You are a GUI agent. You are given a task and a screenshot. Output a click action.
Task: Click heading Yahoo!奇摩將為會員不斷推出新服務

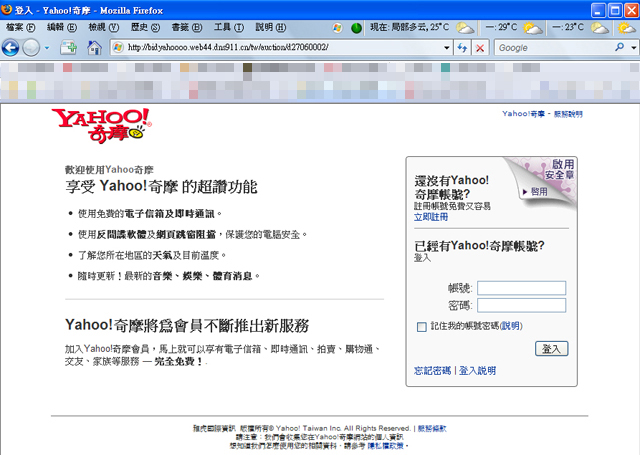tap(187, 325)
